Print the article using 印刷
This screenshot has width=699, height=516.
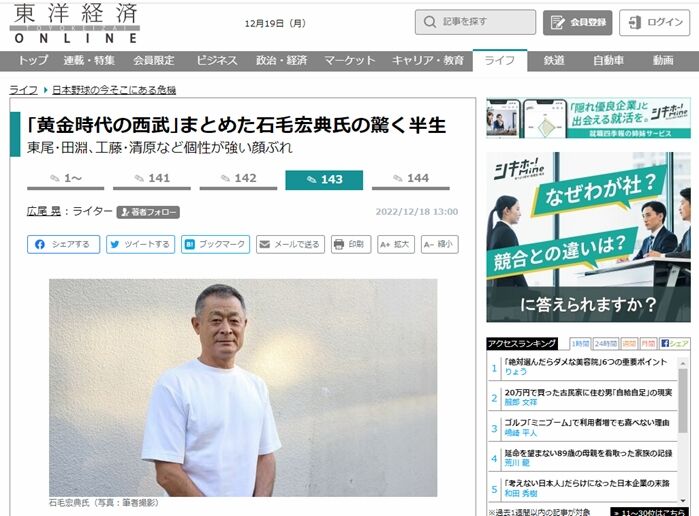[x=351, y=244]
